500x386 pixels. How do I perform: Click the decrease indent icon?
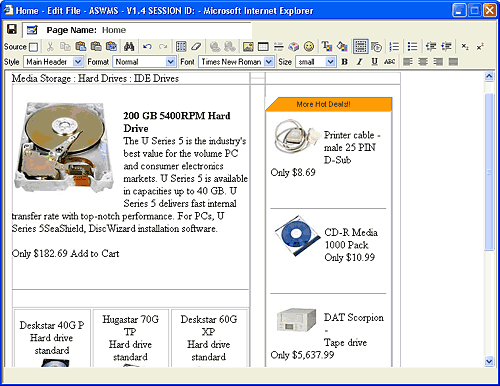click(x=431, y=46)
